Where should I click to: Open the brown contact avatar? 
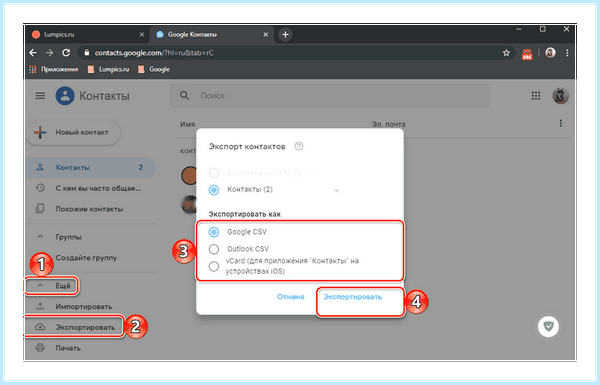pyautogui.click(x=189, y=176)
